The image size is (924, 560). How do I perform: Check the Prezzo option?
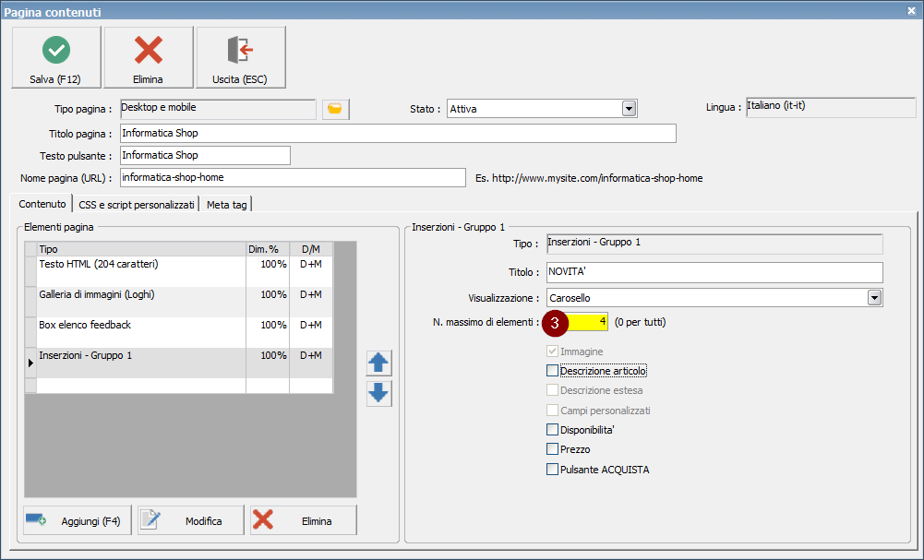click(x=553, y=449)
